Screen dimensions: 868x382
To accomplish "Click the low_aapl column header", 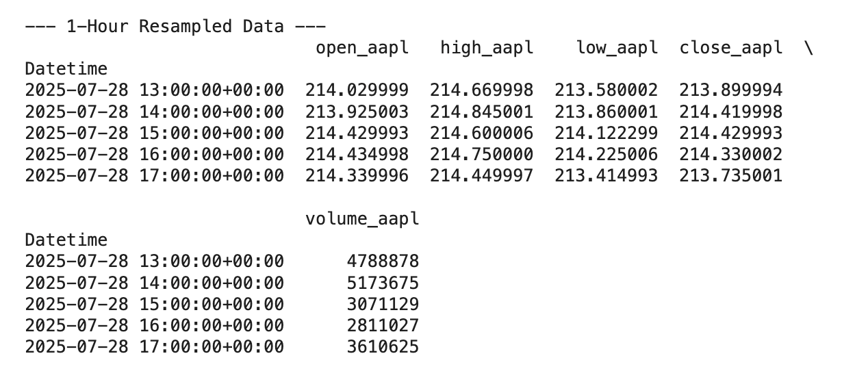I will point(617,48).
